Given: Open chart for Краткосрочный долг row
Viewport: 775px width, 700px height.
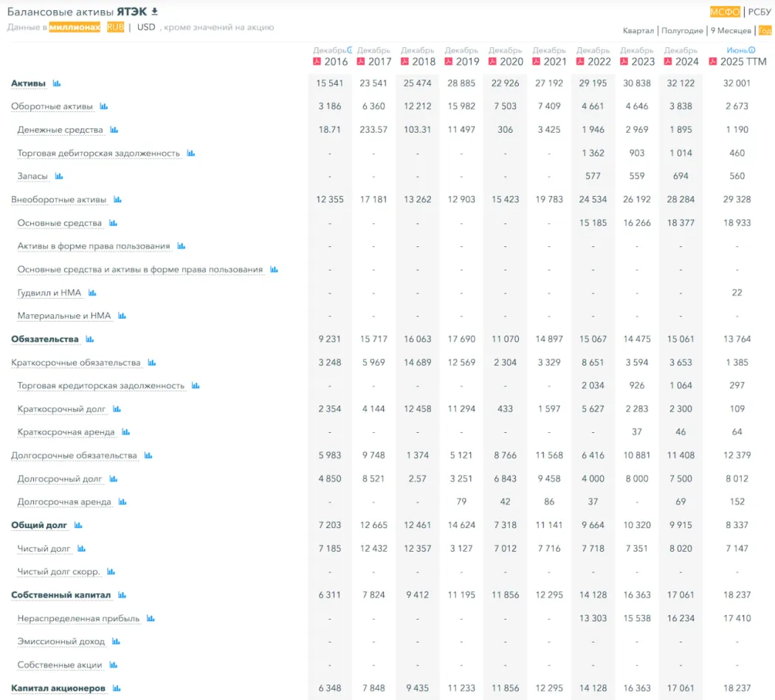Looking at the screenshot, I should coord(117,409).
